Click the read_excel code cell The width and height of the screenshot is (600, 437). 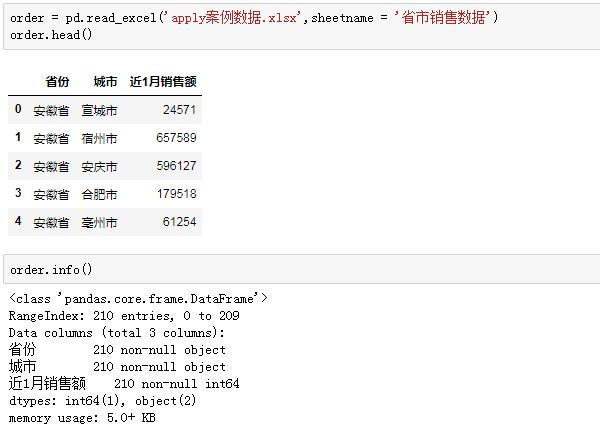[302, 26]
